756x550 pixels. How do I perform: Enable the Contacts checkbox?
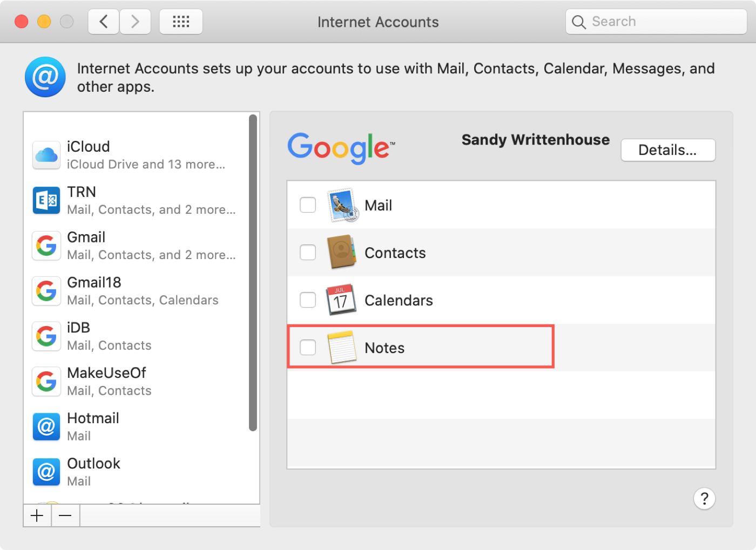[308, 253]
